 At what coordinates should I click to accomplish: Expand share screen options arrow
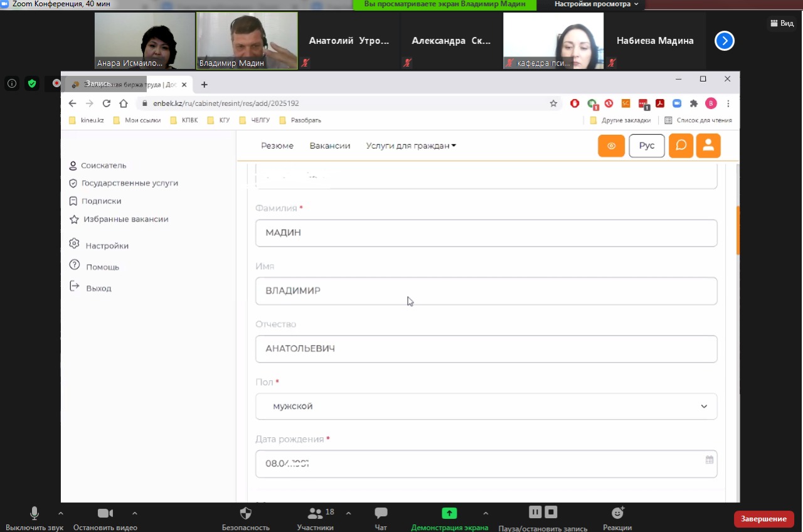click(x=486, y=513)
